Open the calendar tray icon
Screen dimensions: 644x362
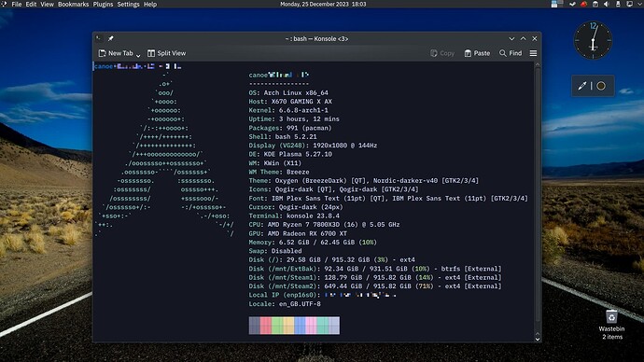595,4
